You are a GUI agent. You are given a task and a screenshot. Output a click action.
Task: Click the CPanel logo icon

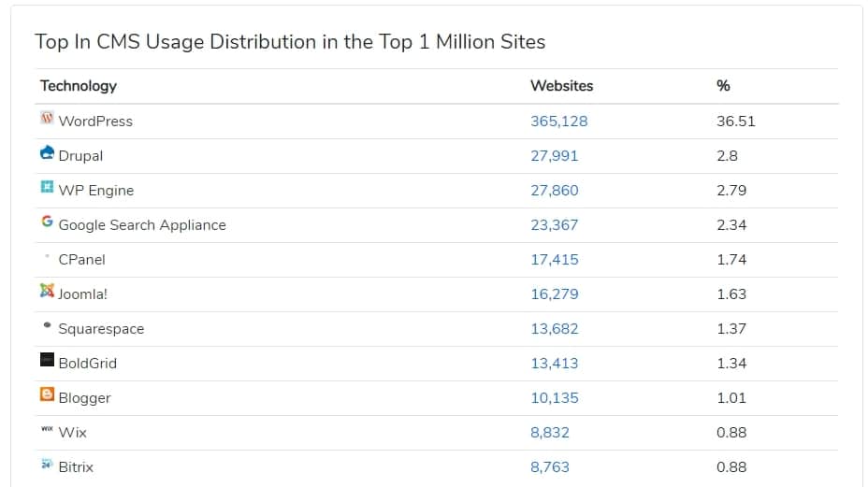[47, 256]
